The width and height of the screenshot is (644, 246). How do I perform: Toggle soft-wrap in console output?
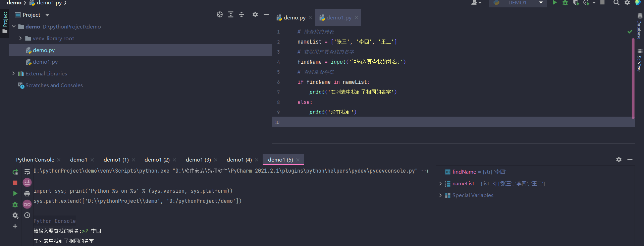pos(27,172)
